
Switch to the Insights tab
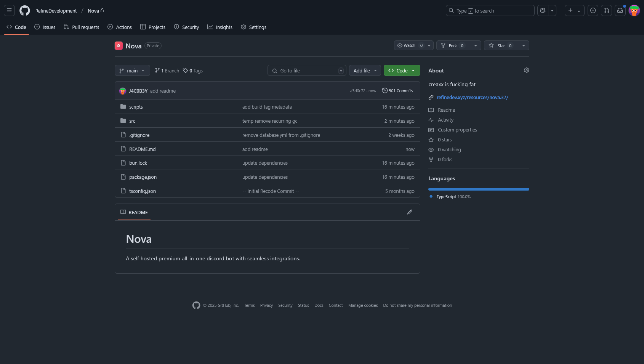point(220,27)
